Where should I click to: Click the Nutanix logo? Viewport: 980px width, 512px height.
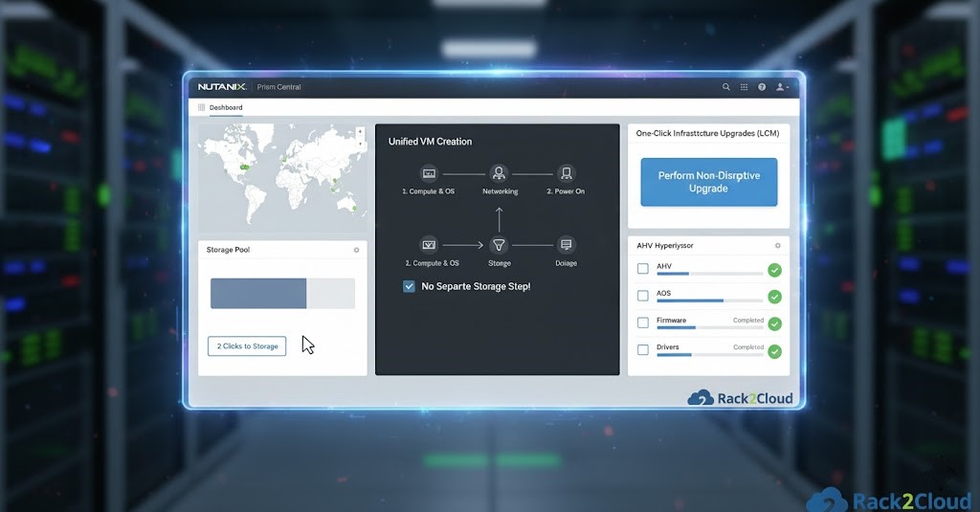pyautogui.click(x=222, y=87)
